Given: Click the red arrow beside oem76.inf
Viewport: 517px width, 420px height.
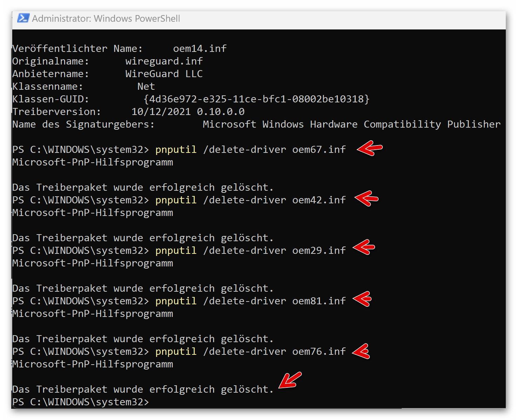Looking at the screenshot, I should click(361, 351).
